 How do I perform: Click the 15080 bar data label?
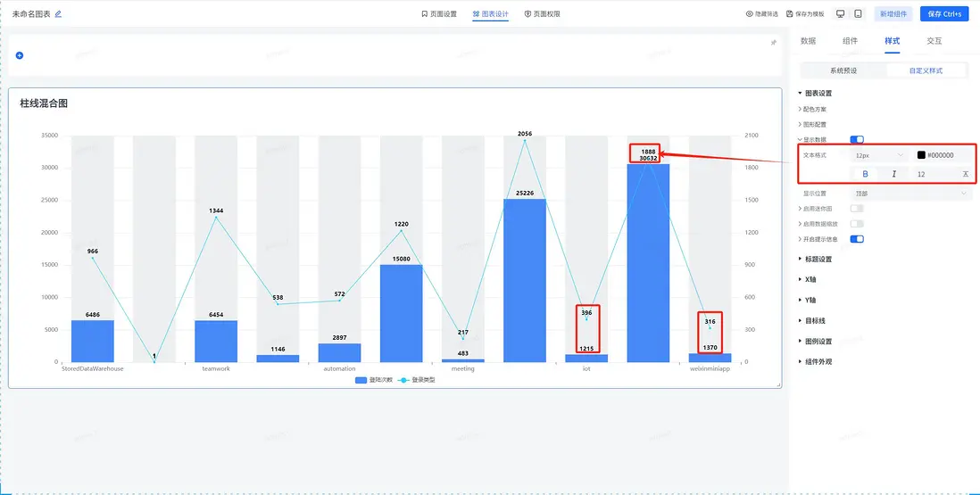tap(402, 259)
